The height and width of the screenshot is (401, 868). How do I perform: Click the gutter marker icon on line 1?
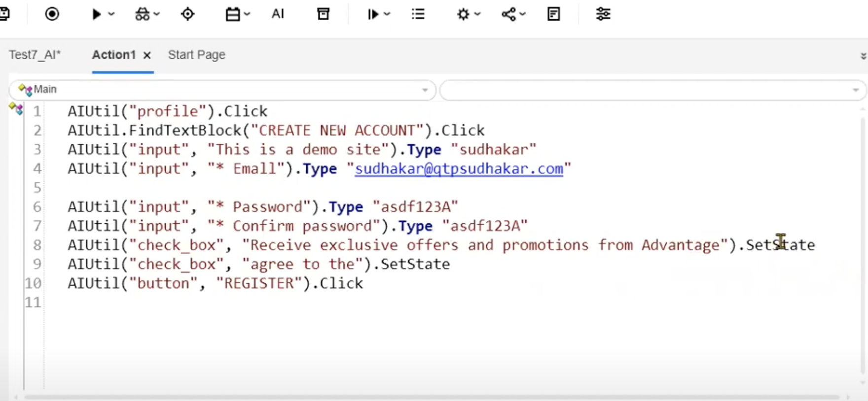coord(16,108)
